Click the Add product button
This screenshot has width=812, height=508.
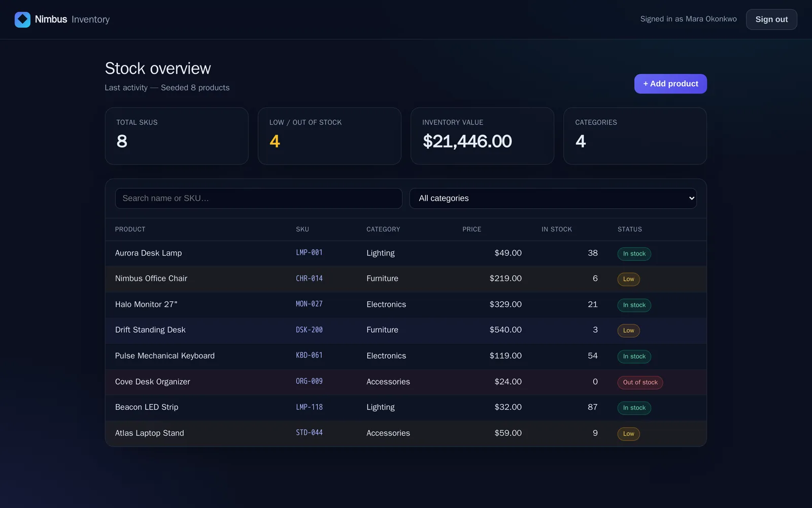[x=670, y=84]
